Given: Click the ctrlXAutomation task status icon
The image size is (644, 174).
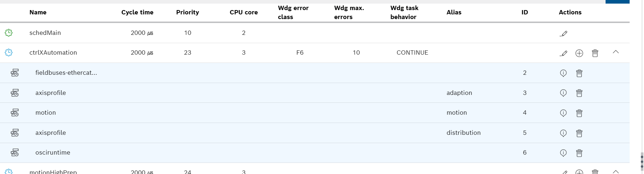Looking at the screenshot, I should pos(9,52).
